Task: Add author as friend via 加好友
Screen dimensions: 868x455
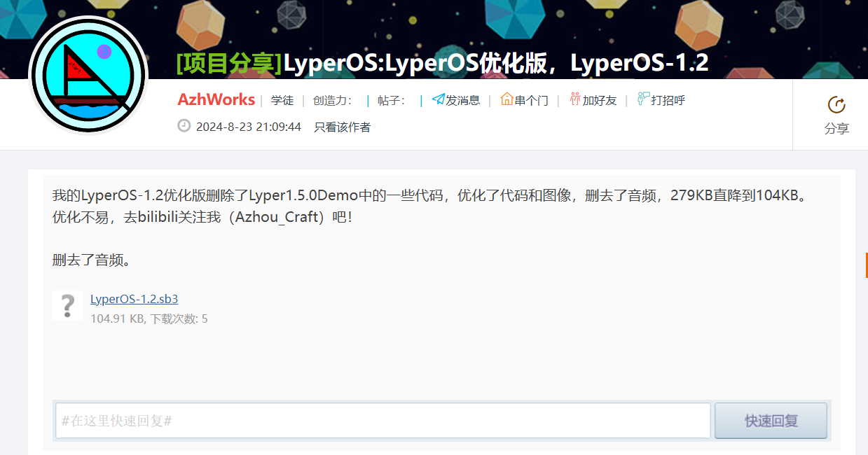Action: 600,100
